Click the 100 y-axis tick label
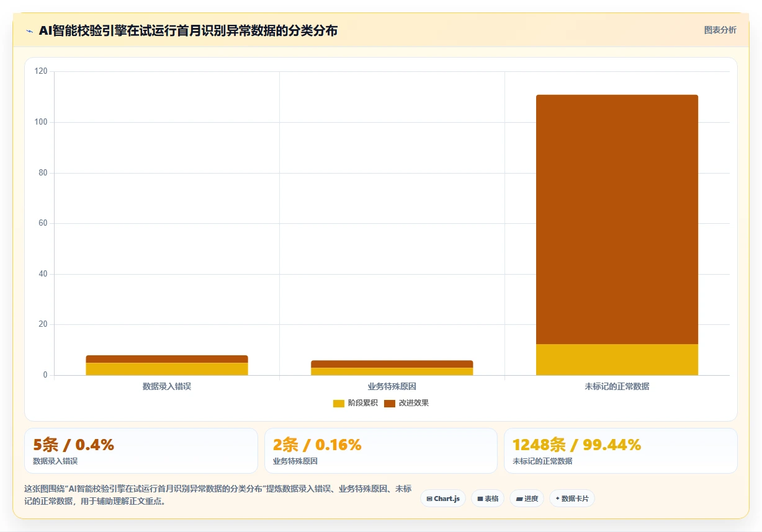 coord(41,122)
